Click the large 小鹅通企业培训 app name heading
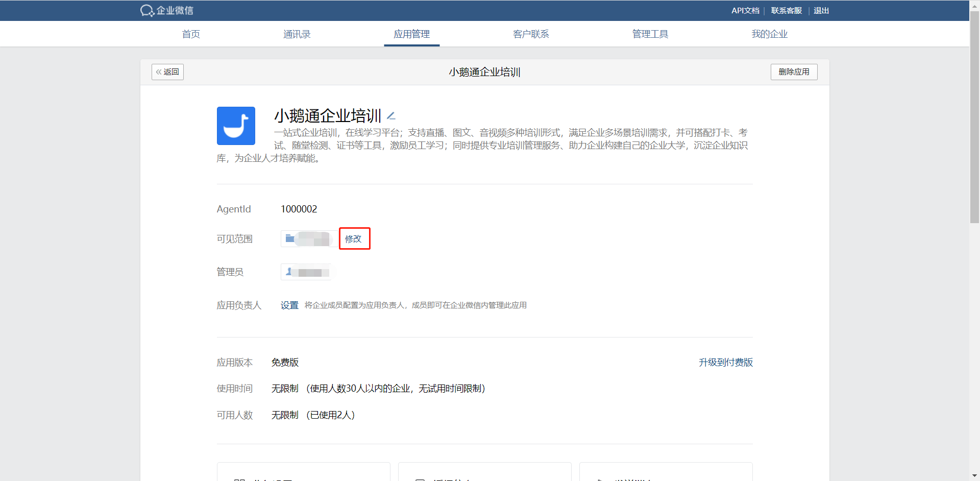Viewport: 980px width, 481px height. pos(328,116)
